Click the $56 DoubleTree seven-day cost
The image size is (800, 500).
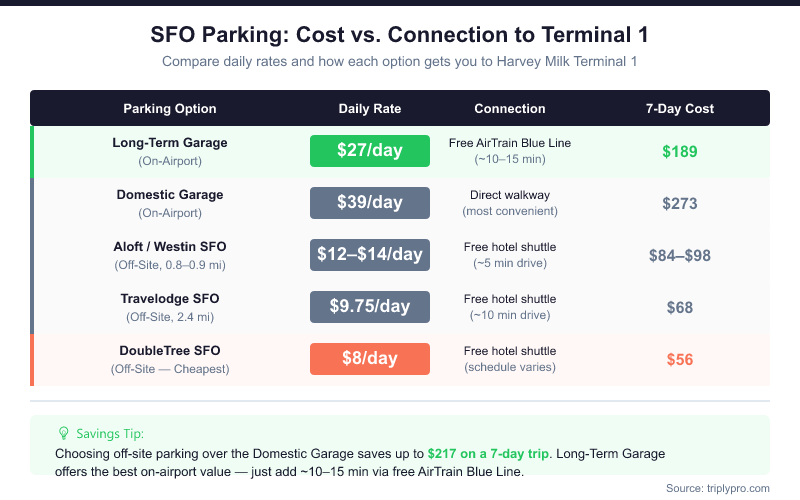pos(680,360)
